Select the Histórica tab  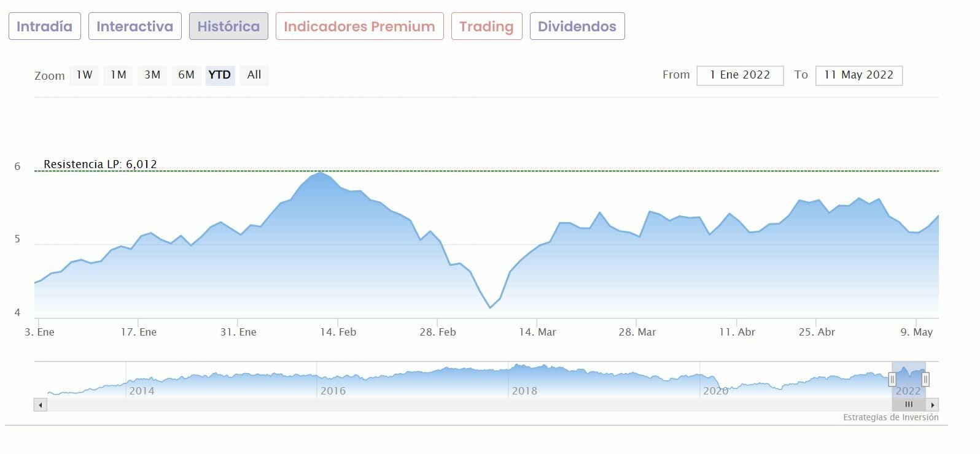tap(228, 26)
